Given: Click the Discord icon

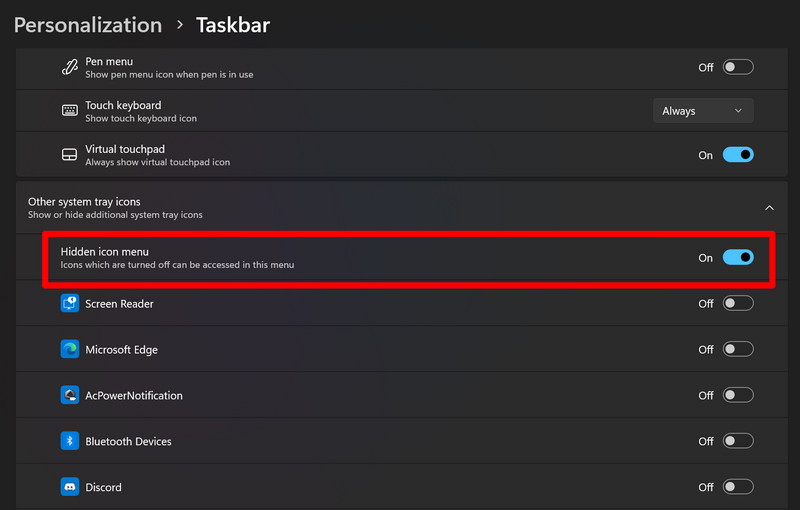Looking at the screenshot, I should 70,487.
